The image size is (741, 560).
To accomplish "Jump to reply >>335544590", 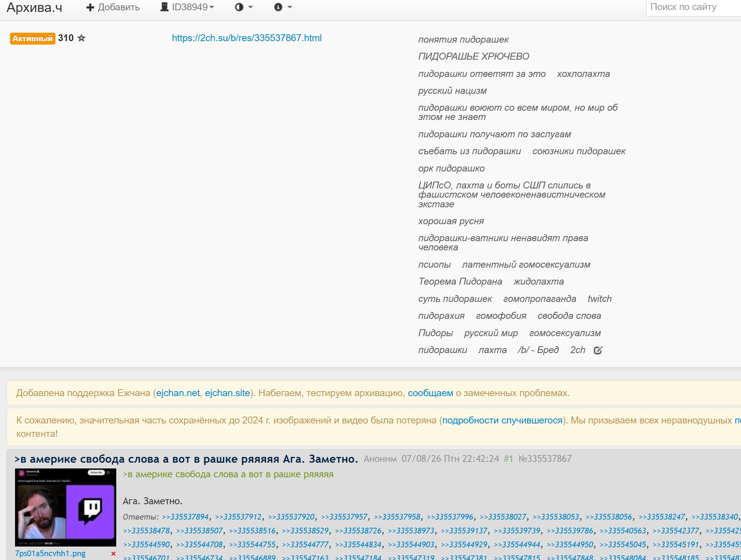I will click(146, 545).
